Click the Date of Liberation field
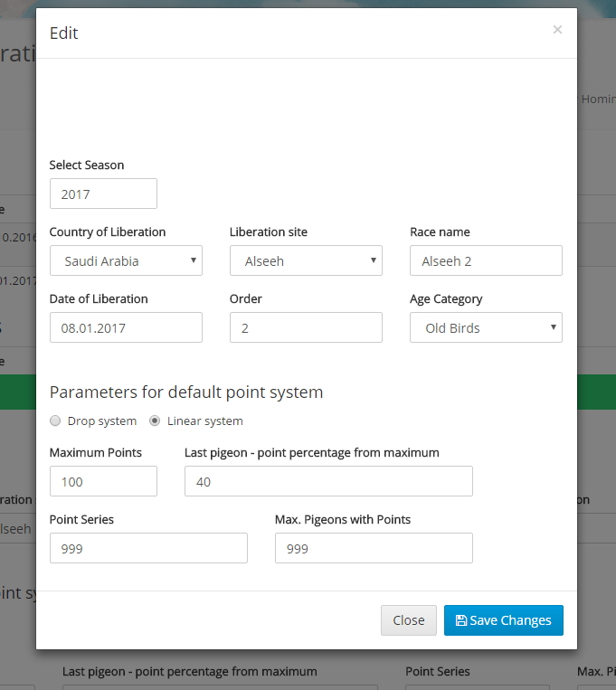Screen dimensions: 616x690 (126, 327)
